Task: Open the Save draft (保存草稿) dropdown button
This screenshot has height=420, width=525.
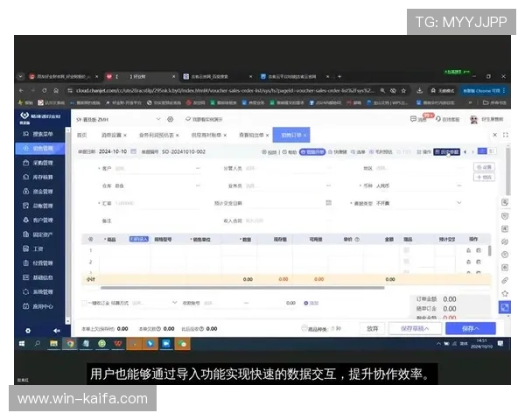Action: point(415,329)
